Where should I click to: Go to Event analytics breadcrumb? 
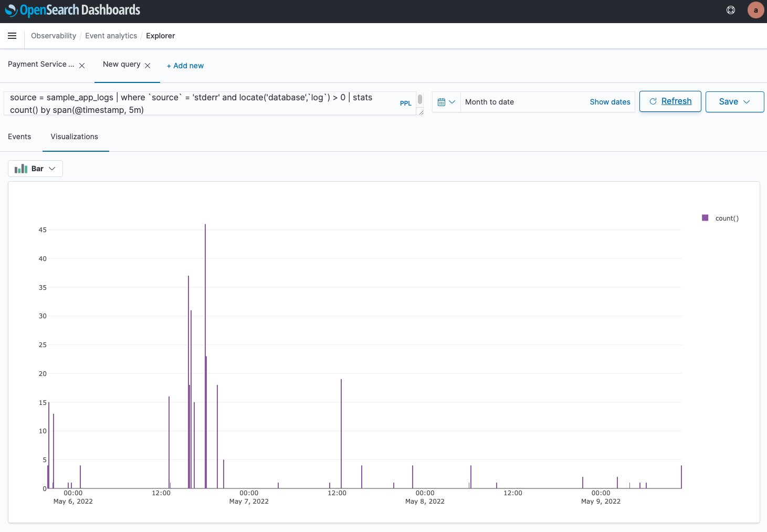pos(111,36)
